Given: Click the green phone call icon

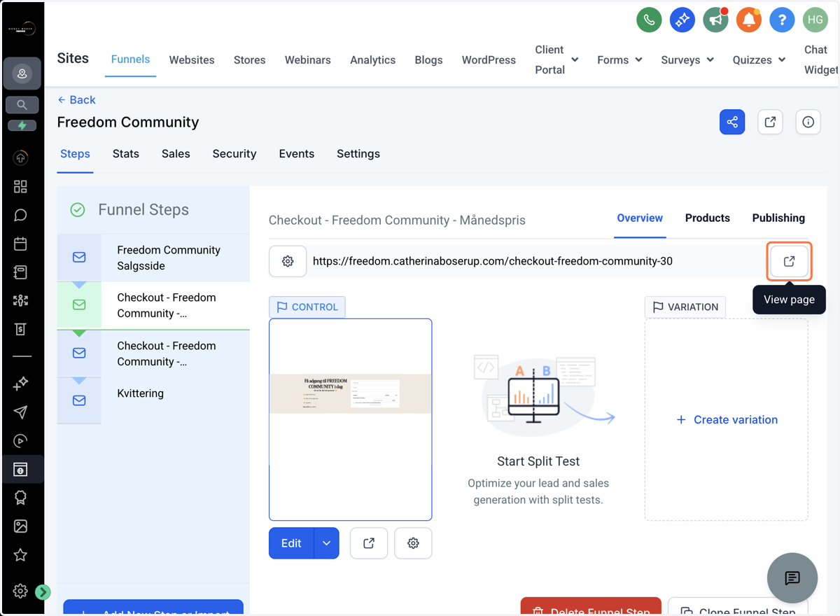Looking at the screenshot, I should [649, 20].
